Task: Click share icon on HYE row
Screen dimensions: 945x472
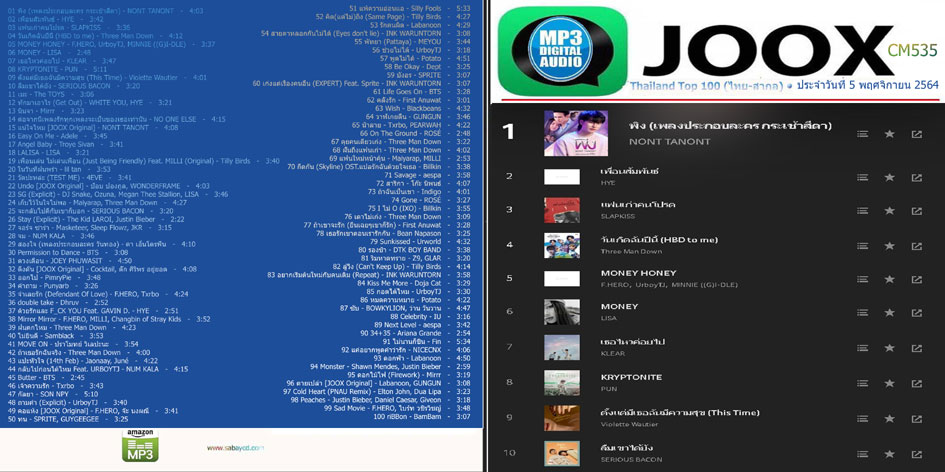Action: pyautogui.click(x=917, y=177)
